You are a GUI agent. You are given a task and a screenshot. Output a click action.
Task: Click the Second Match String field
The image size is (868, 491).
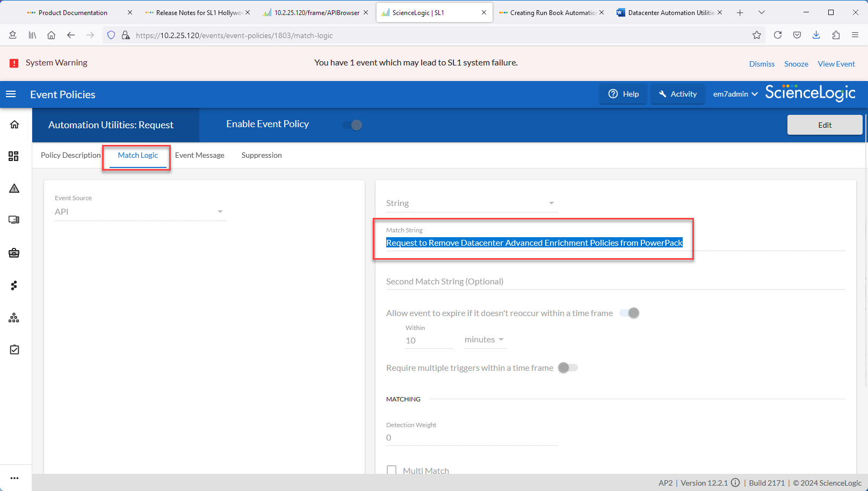tap(615, 282)
